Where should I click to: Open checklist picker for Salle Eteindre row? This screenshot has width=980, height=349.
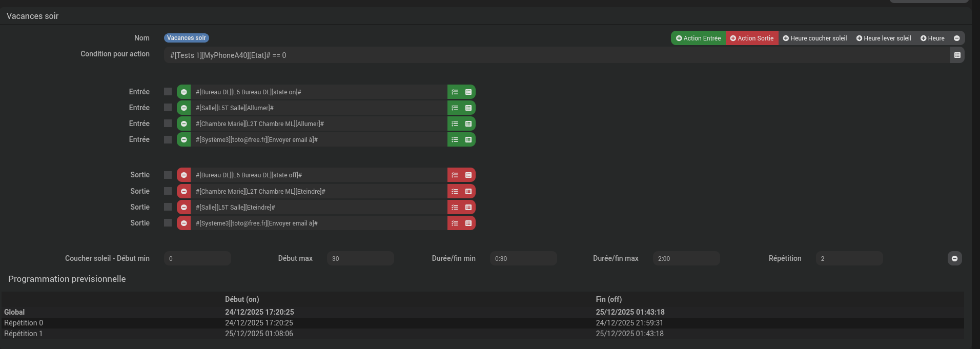pyautogui.click(x=455, y=207)
